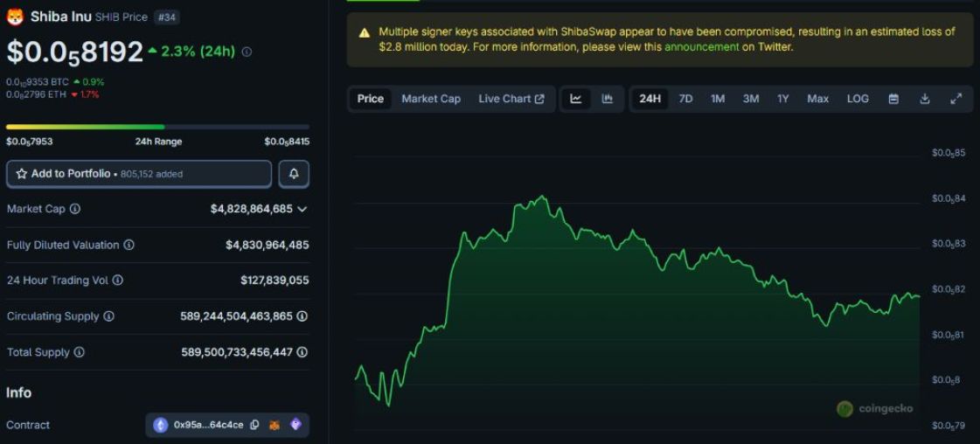Select the Price tab
Viewport: 980px width, 444px height.
pos(371,99)
